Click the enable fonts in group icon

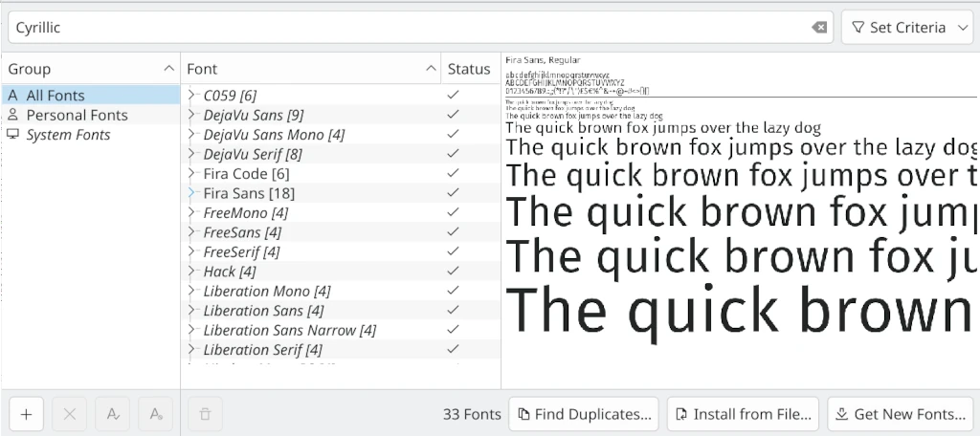[x=113, y=414]
